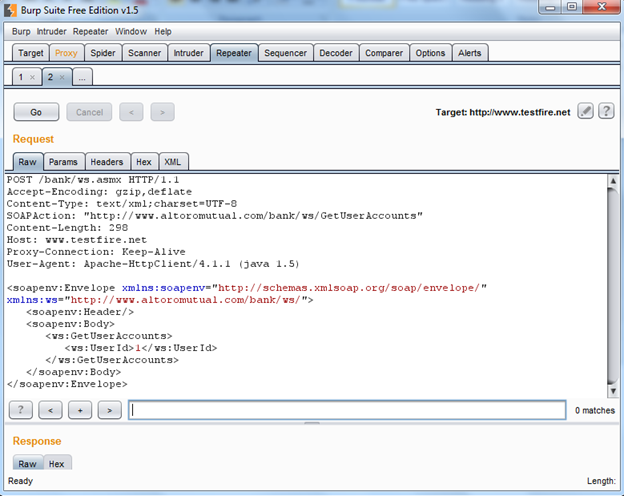Switch to the Decoder tab
Viewport: 624px width, 496px height.
[336, 53]
